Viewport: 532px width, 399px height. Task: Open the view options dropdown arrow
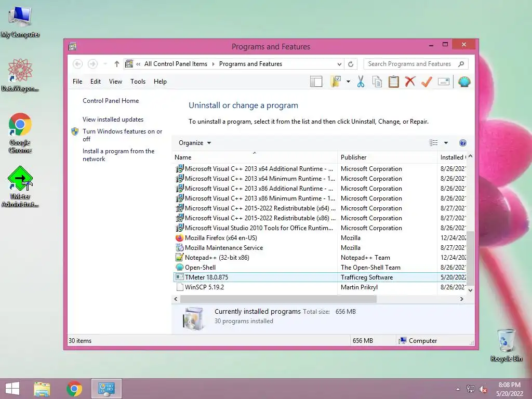446,143
